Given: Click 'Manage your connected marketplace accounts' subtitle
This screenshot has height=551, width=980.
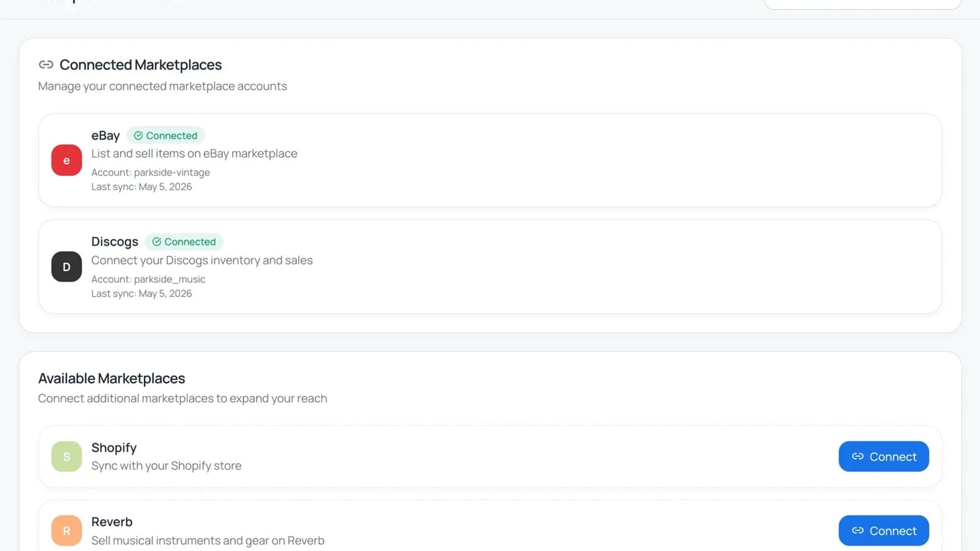Looking at the screenshot, I should pos(162,86).
